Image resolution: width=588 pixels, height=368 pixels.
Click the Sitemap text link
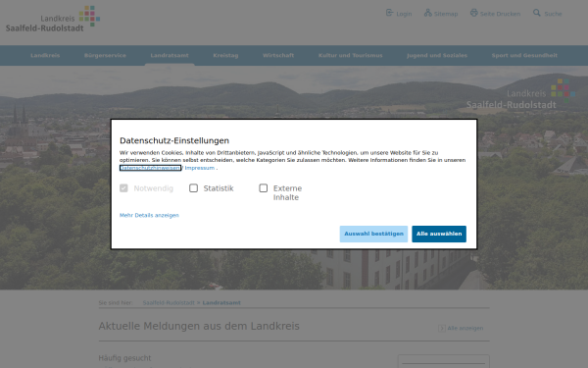[446, 14]
